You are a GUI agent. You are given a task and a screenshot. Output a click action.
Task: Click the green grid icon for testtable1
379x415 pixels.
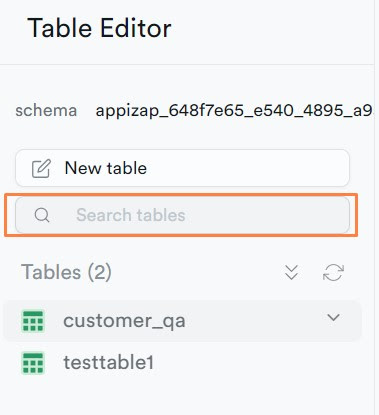(33, 363)
